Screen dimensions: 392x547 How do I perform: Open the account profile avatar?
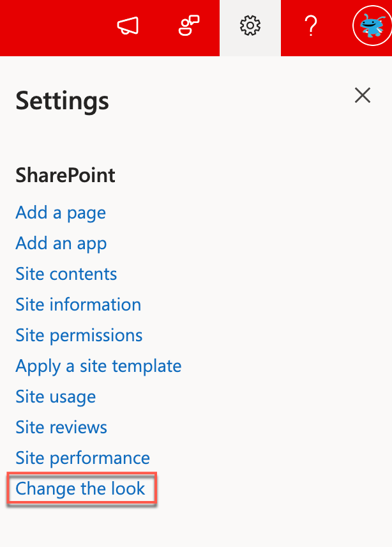pos(371,26)
